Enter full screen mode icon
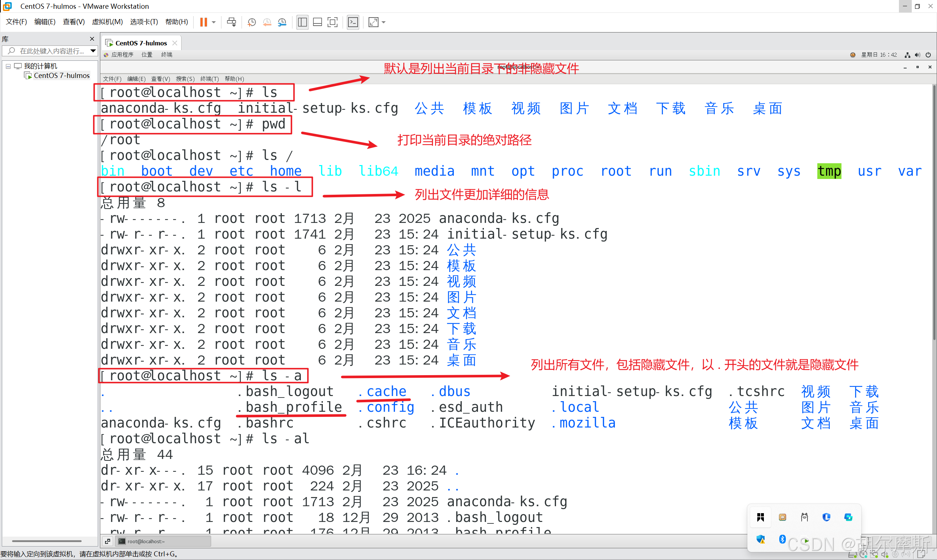The height and width of the screenshot is (560, 937). pyautogui.click(x=332, y=22)
